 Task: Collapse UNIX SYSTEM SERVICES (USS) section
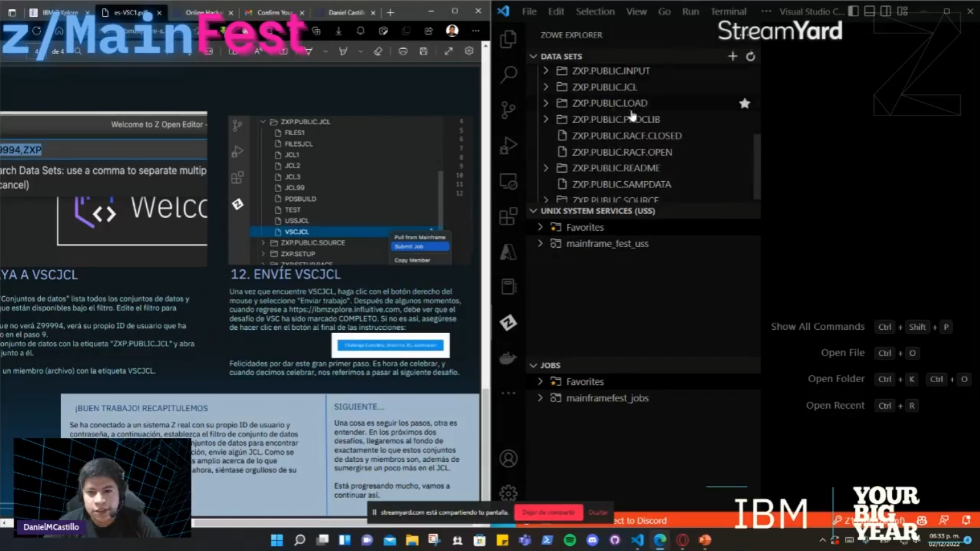[x=534, y=211]
